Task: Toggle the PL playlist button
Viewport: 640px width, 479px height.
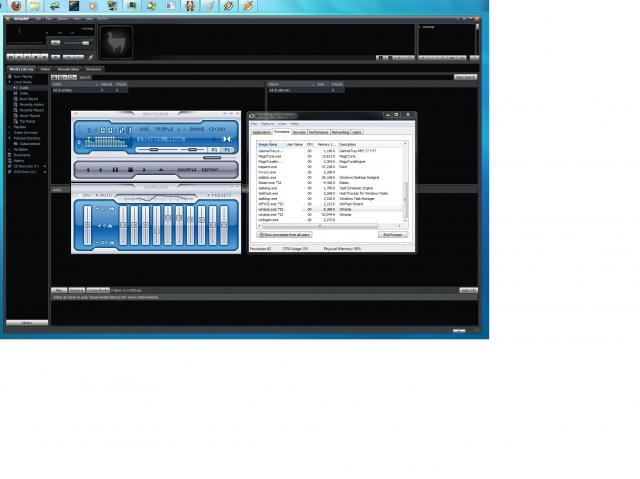Action: coord(227,150)
